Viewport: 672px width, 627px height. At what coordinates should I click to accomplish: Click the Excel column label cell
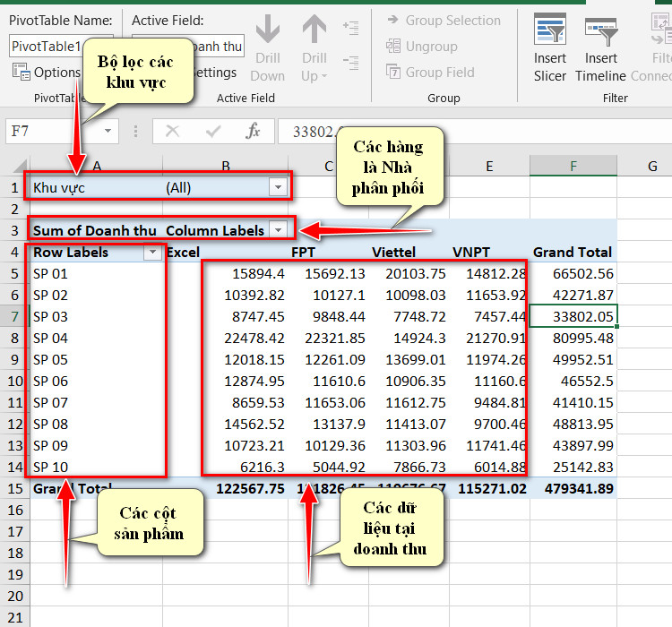(226, 252)
